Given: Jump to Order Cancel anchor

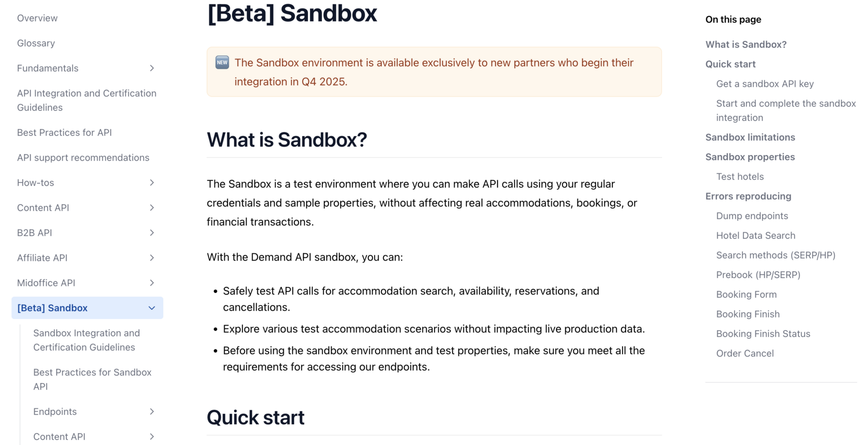Looking at the screenshot, I should coord(745,354).
